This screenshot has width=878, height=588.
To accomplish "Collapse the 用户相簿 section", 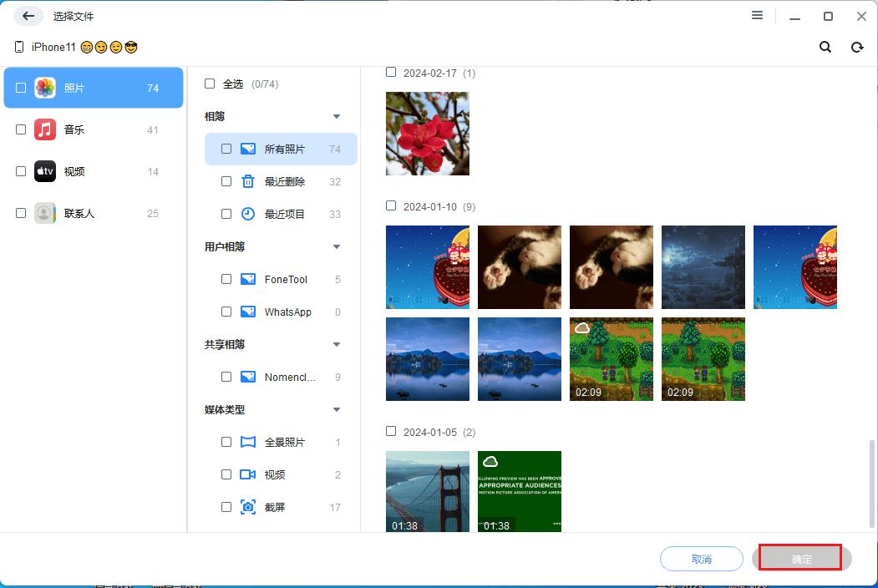I will tap(337, 246).
